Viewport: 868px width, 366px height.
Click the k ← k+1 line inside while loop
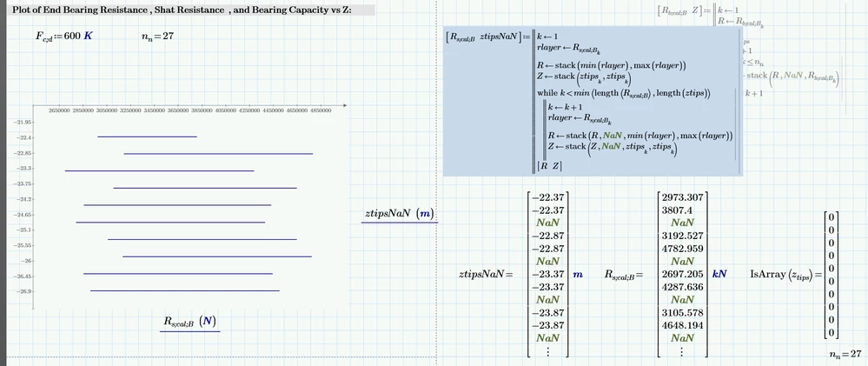click(565, 107)
